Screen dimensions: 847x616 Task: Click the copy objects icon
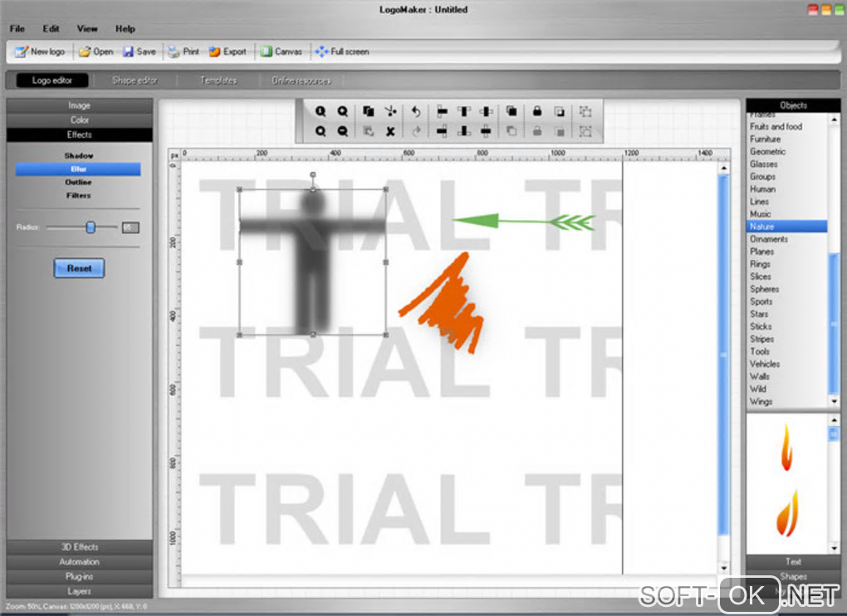click(369, 111)
